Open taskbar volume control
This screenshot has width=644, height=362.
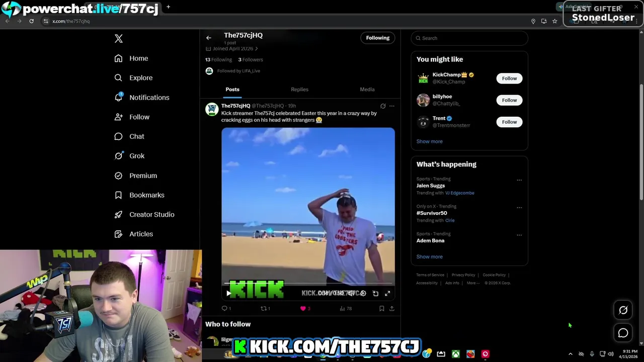coord(611,354)
